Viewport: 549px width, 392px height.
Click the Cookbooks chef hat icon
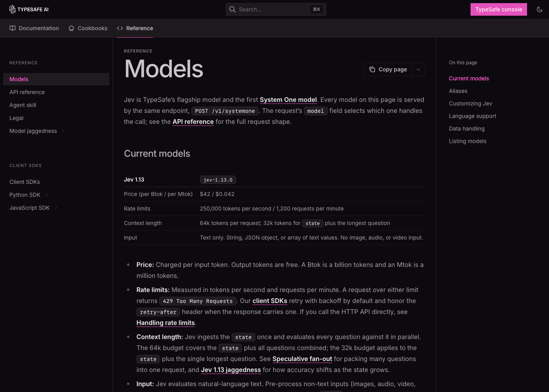(71, 28)
